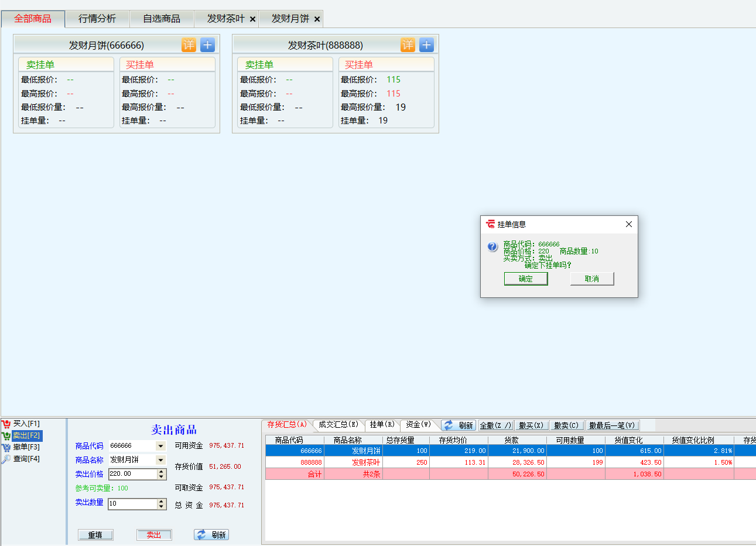This screenshot has width=756, height=546.
Task: Open details icon for 发财月饼(666666)
Action: click(189, 44)
